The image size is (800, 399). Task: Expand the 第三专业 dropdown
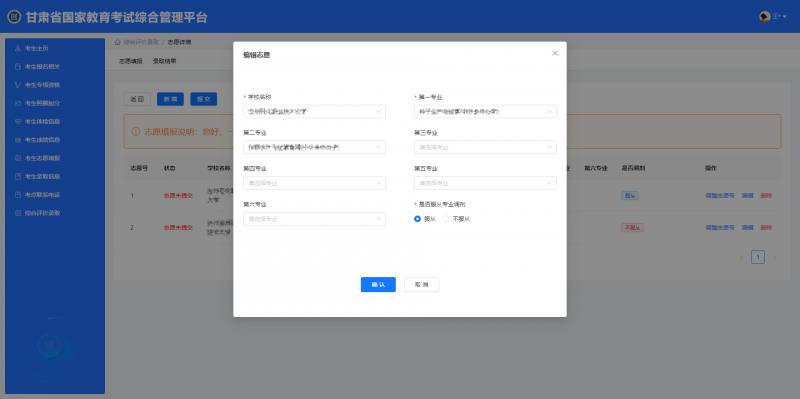[485, 147]
